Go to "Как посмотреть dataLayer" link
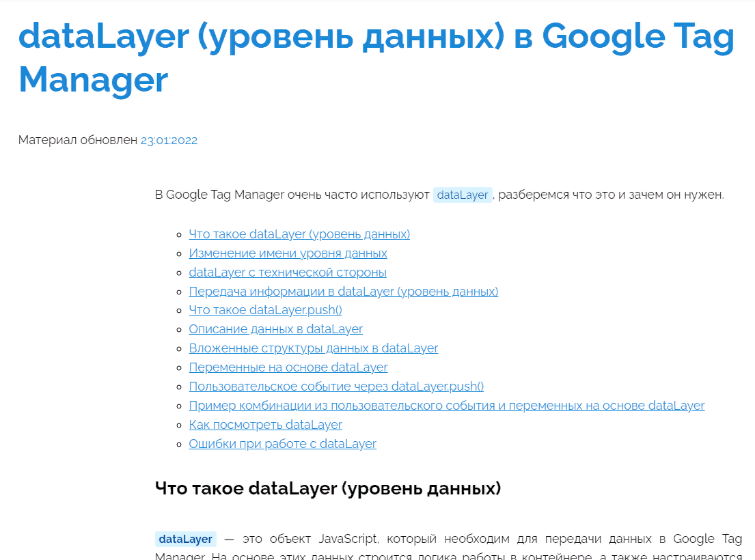This screenshot has height=560, width=755. pos(265,425)
